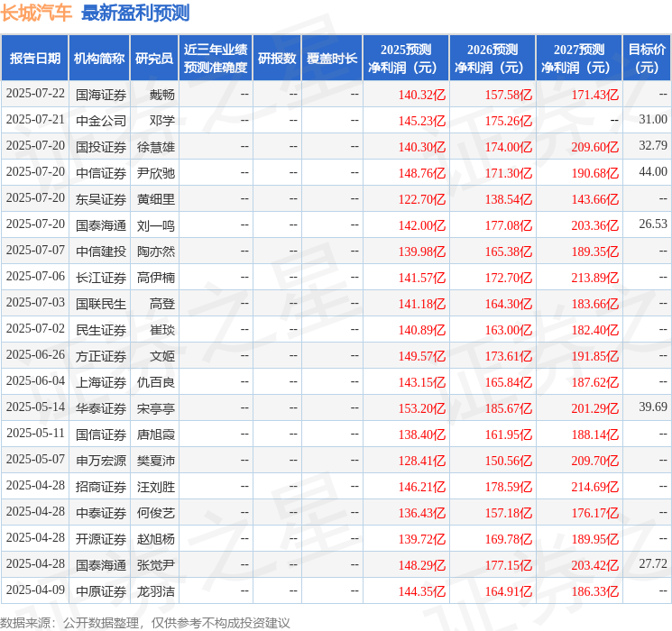Click the 数据来源 footer note
Viewport: 672px width, 631px height.
145,623
